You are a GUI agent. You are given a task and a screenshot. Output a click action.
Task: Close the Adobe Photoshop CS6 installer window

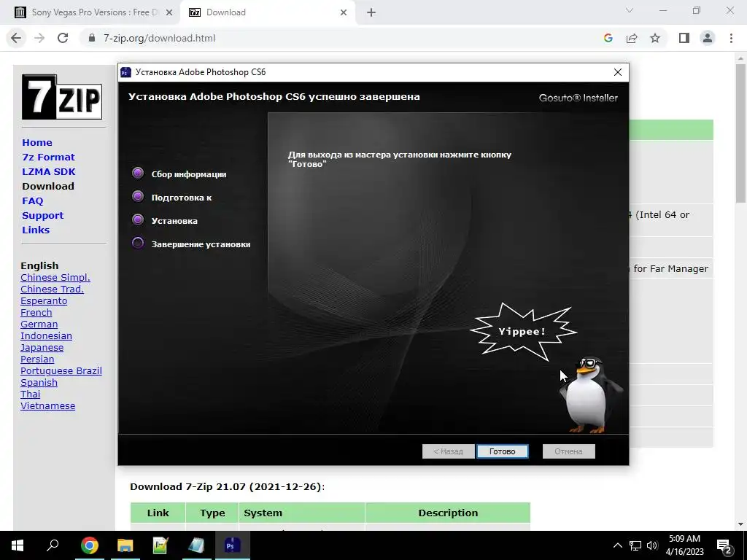click(x=618, y=72)
